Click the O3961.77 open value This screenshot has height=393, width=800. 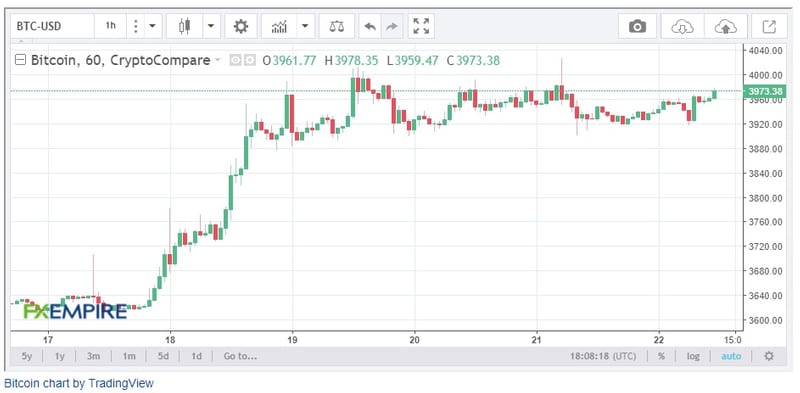point(289,61)
